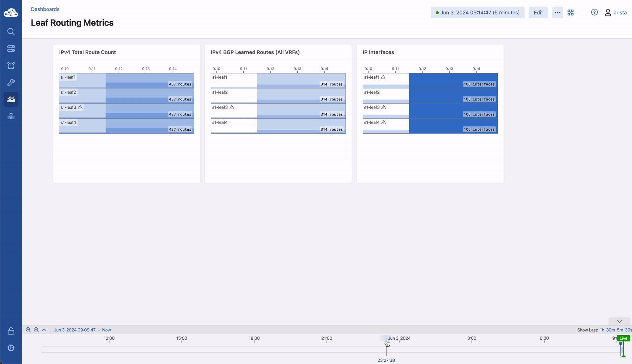Enter fullscreen dashboard mode icon
Screen dimensions: 632x364
coord(570,13)
